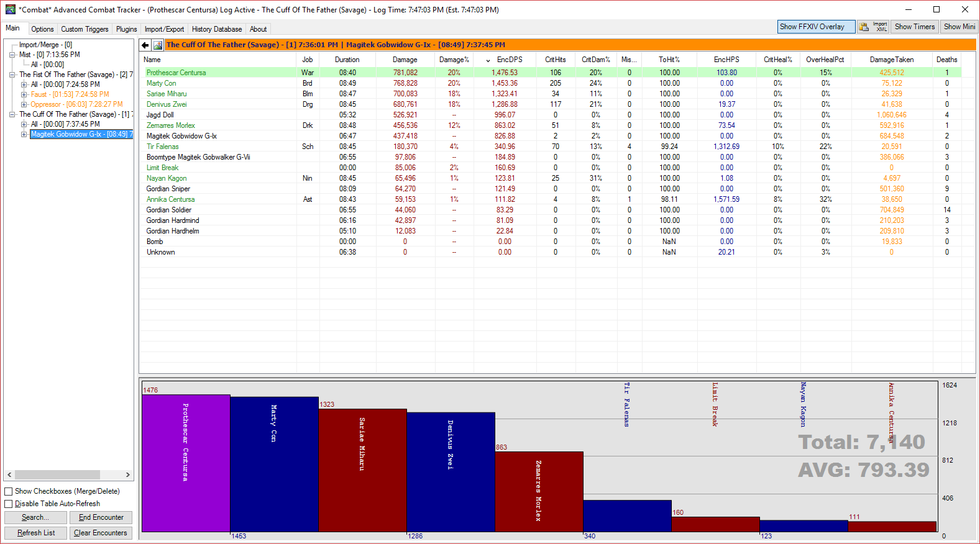Click the Advanced Combat Tracker app icon in the title bar
Image resolution: width=980 pixels, height=544 pixels.
(10, 9)
